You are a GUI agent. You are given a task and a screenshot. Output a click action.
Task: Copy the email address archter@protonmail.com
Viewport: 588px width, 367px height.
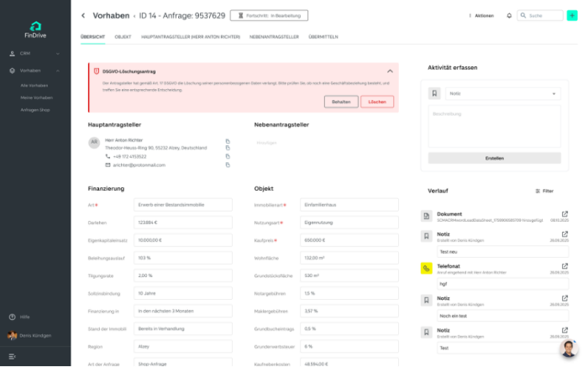(x=227, y=165)
